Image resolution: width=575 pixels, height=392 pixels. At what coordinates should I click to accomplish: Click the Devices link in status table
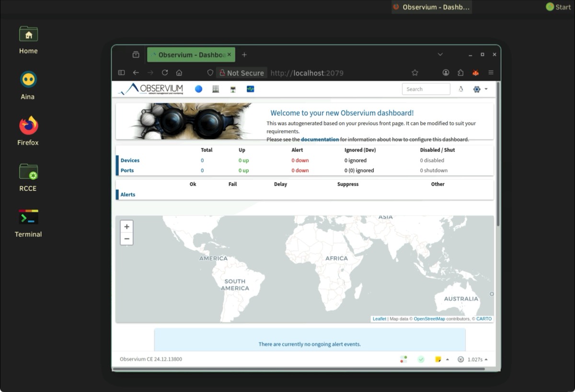(130, 161)
